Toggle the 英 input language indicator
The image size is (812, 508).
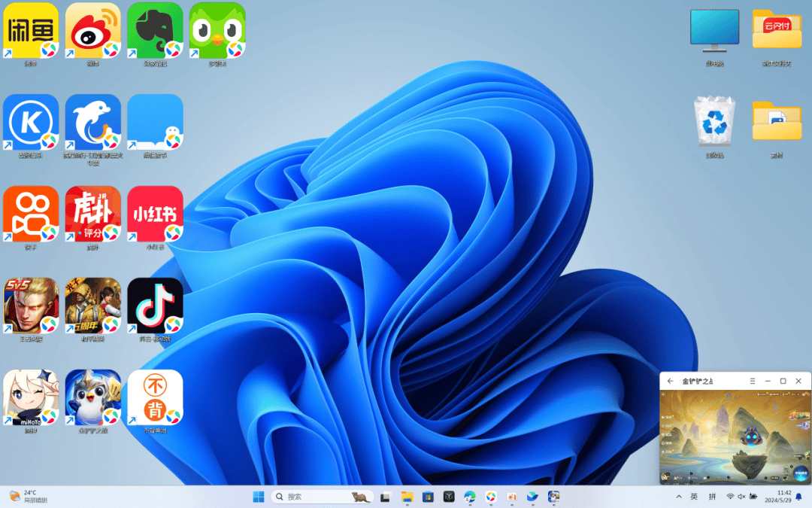(x=694, y=497)
